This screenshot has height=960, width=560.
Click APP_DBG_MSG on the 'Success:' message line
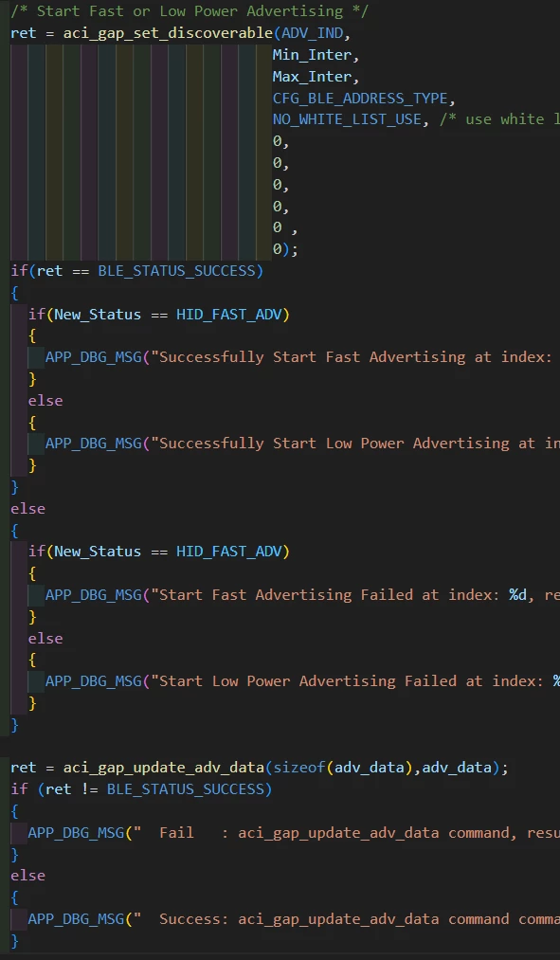[76, 919]
